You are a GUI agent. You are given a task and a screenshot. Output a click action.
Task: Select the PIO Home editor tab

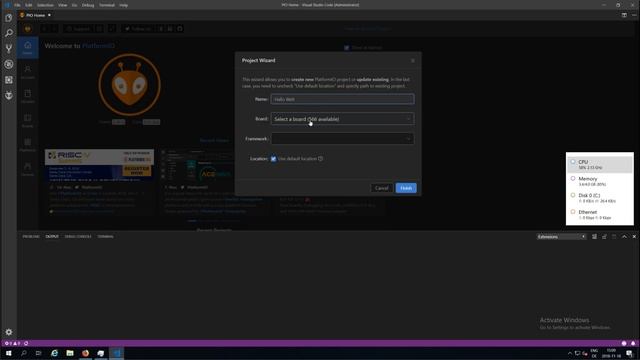tap(35, 15)
